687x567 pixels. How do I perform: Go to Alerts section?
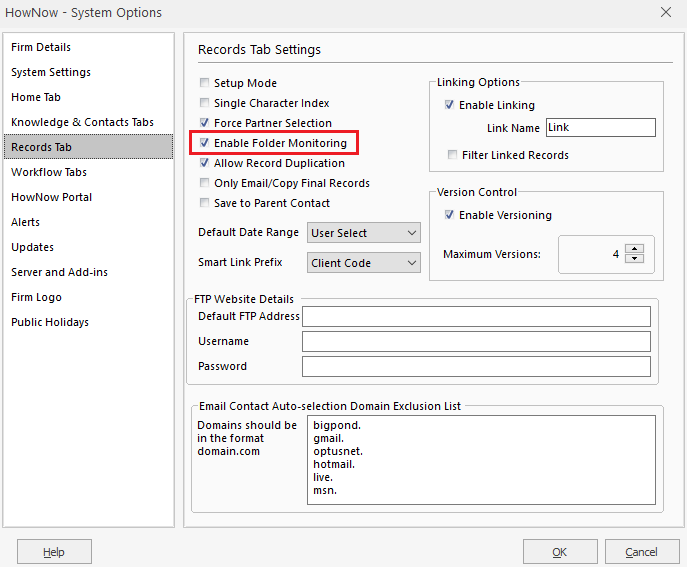click(x=89, y=222)
